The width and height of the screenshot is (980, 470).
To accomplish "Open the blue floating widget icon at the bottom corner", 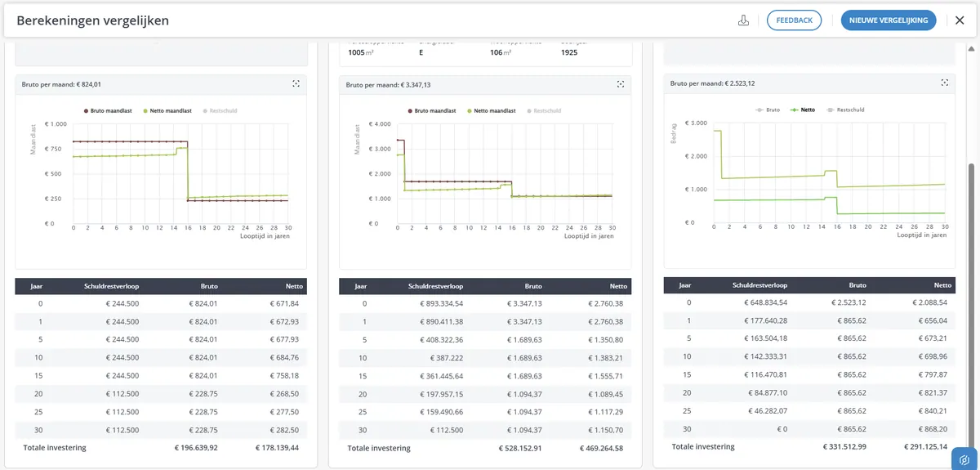I will point(964,459).
